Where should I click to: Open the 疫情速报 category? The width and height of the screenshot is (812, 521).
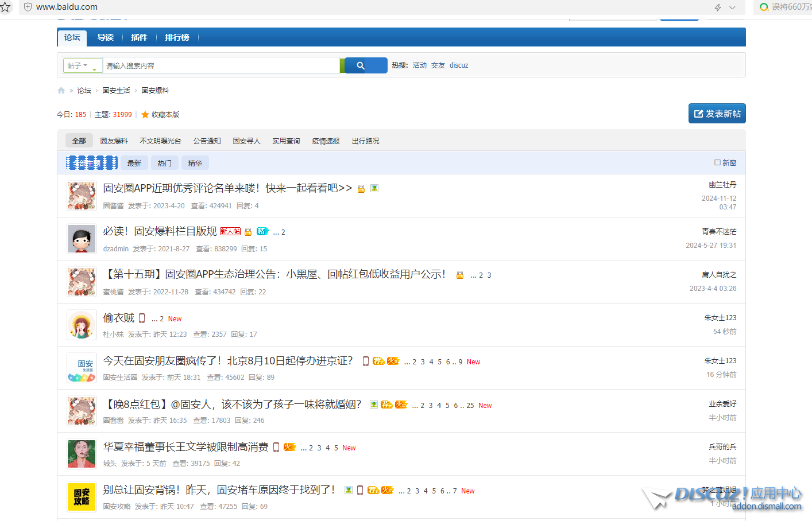coord(326,141)
